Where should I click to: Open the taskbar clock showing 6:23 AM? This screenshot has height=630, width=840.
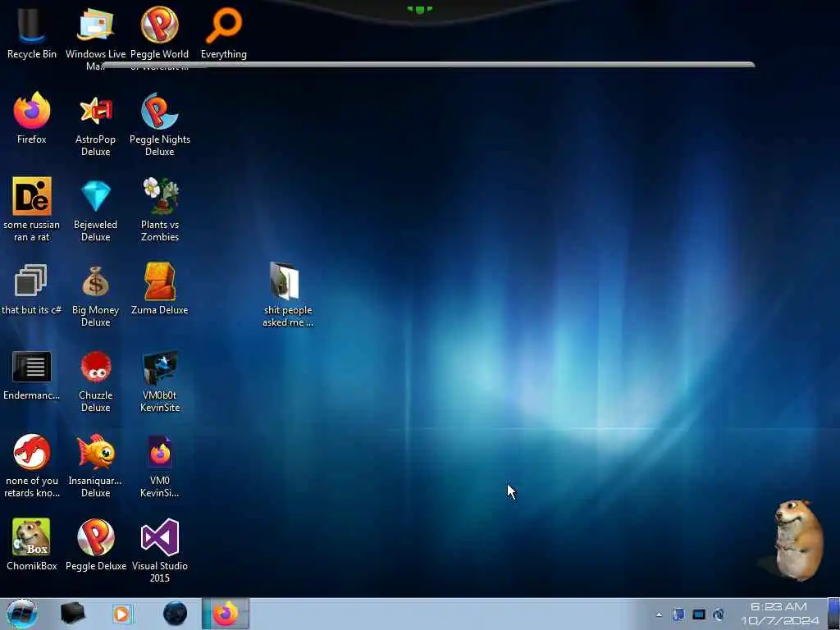[x=779, y=614]
